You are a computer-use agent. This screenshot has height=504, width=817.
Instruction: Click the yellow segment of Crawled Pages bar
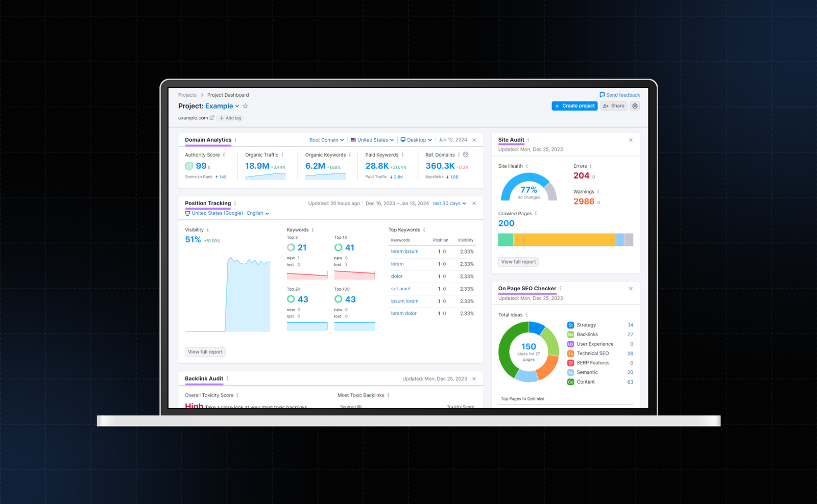click(x=564, y=240)
